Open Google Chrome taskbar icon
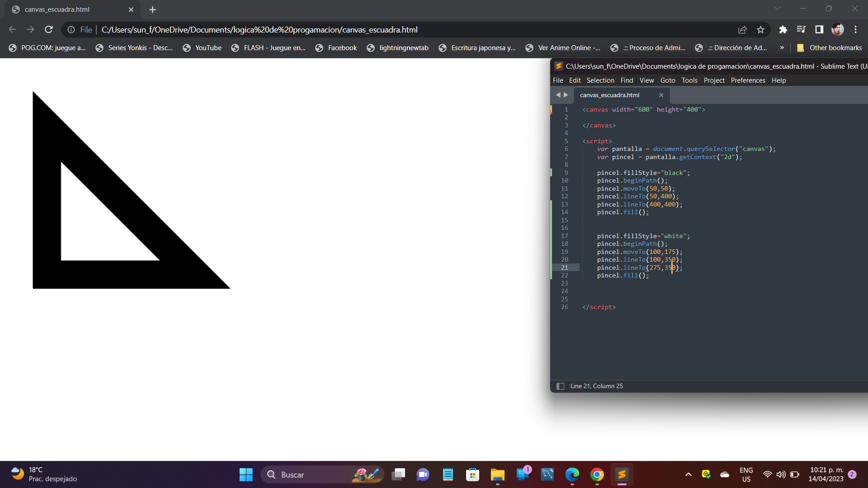 coord(597,474)
